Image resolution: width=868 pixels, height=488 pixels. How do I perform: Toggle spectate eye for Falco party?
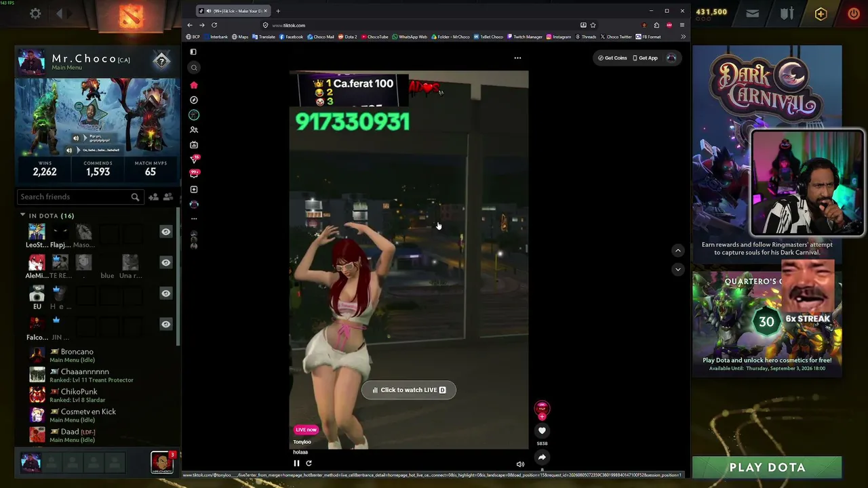pyautogui.click(x=165, y=324)
